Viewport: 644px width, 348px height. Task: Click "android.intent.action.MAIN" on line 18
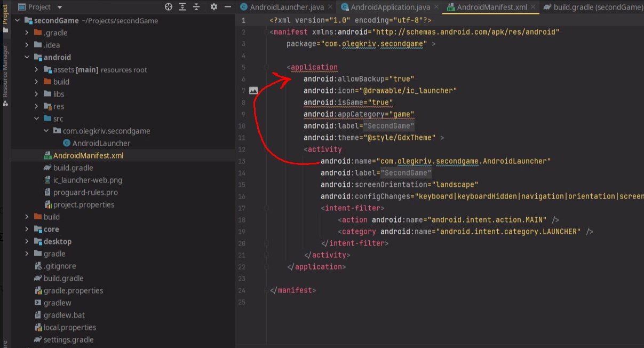(487, 220)
